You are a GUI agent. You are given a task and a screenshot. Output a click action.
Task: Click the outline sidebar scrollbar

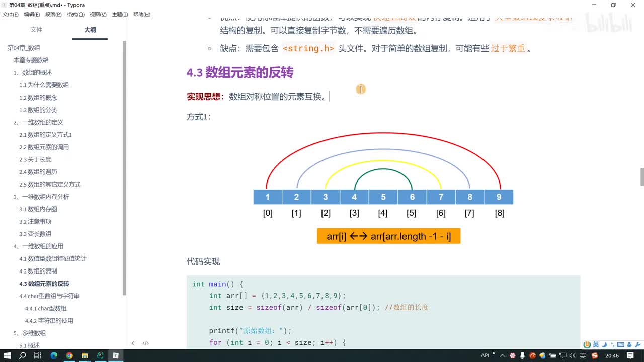coord(125,168)
